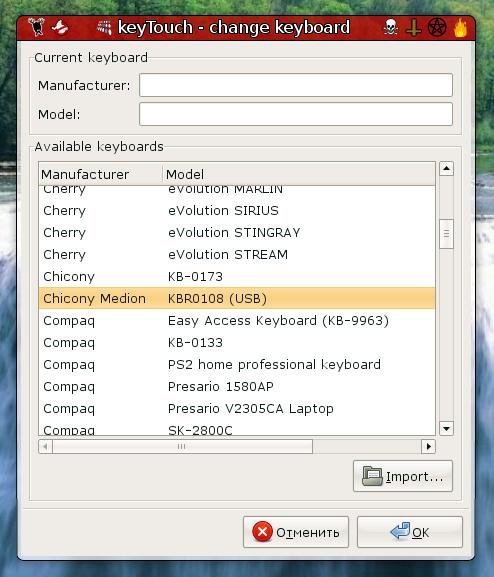Viewport: 494px width, 577px height.
Task: Click the keyTouch keyboard app icon
Action: point(104,28)
